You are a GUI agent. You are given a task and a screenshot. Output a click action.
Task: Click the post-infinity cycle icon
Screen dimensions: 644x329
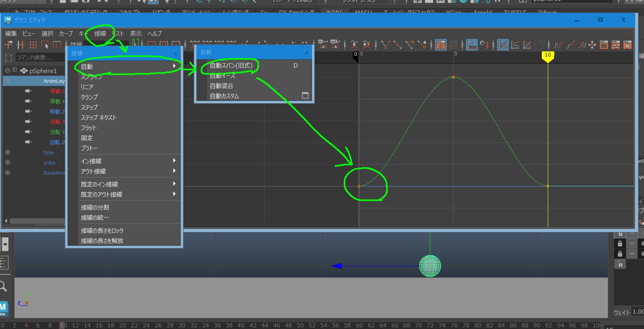click(582, 45)
